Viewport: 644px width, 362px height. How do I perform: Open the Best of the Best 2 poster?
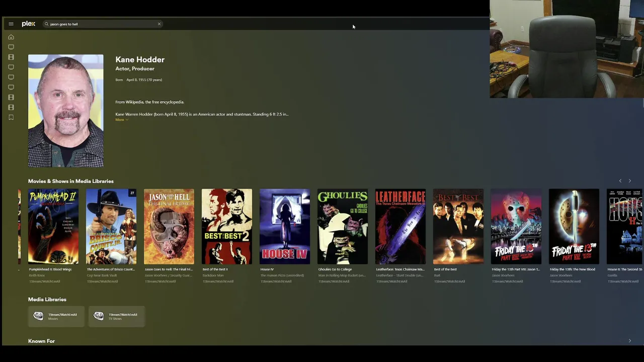pos(227,226)
